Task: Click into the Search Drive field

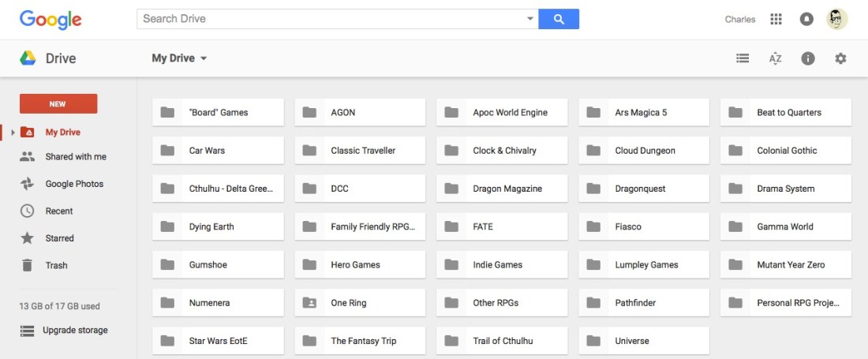Action: pyautogui.click(x=331, y=19)
